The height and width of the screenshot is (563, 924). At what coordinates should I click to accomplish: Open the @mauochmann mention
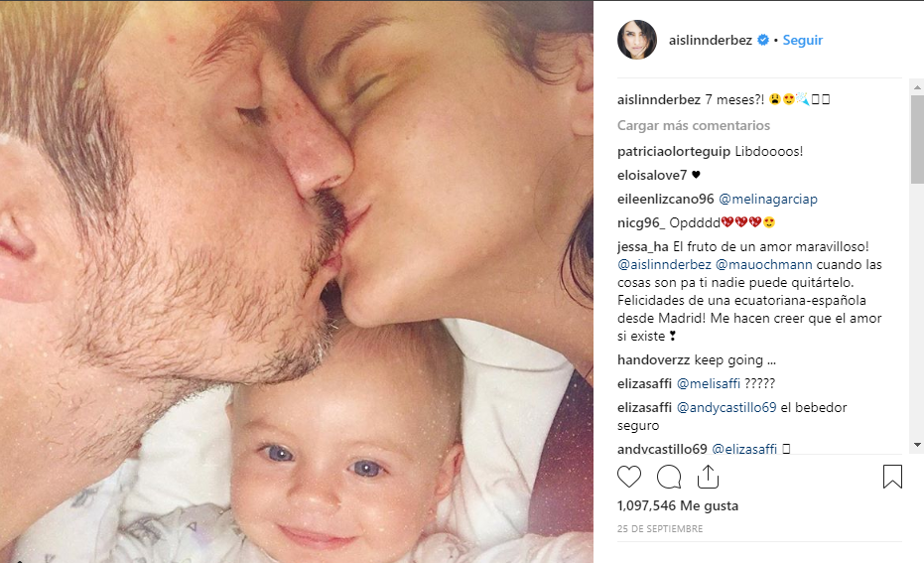point(764,264)
